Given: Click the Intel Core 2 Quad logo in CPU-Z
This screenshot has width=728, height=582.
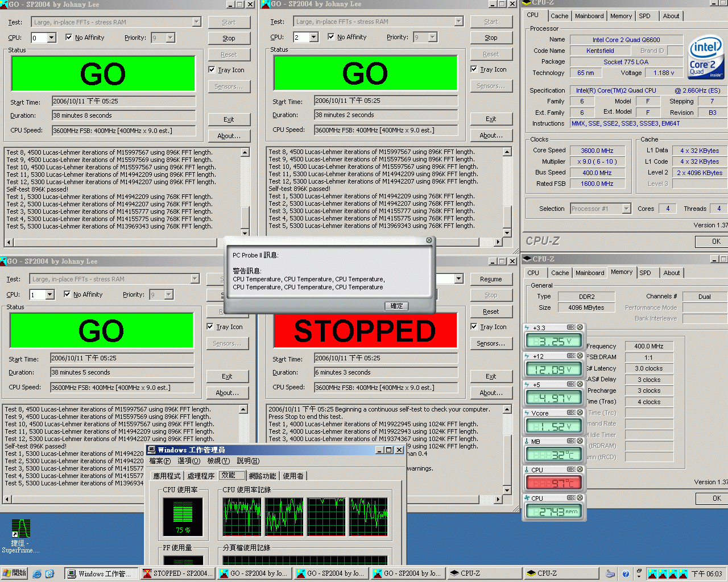Looking at the screenshot, I should 705,57.
